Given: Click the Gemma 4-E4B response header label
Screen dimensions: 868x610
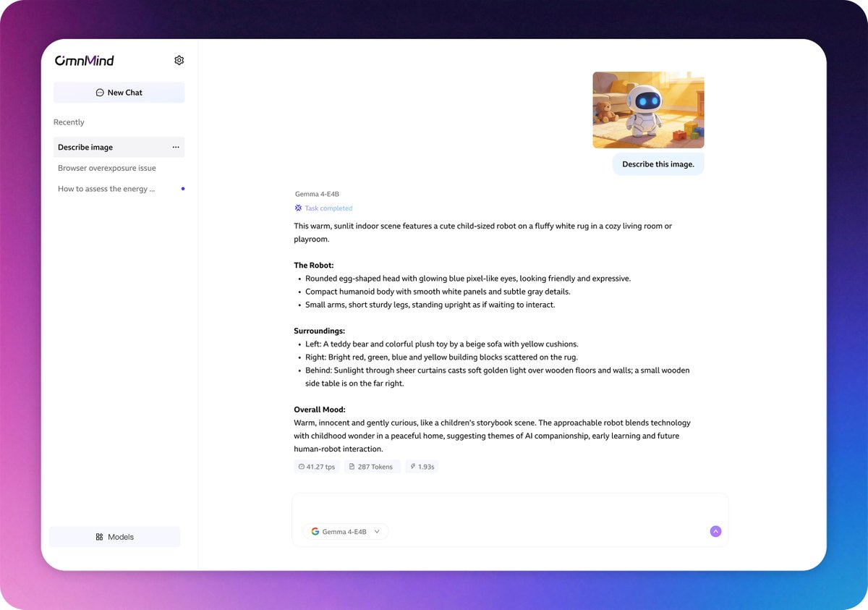Looking at the screenshot, I should [317, 194].
